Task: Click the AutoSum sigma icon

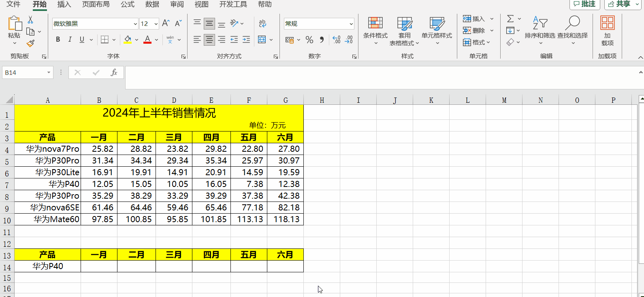Action: pos(510,19)
